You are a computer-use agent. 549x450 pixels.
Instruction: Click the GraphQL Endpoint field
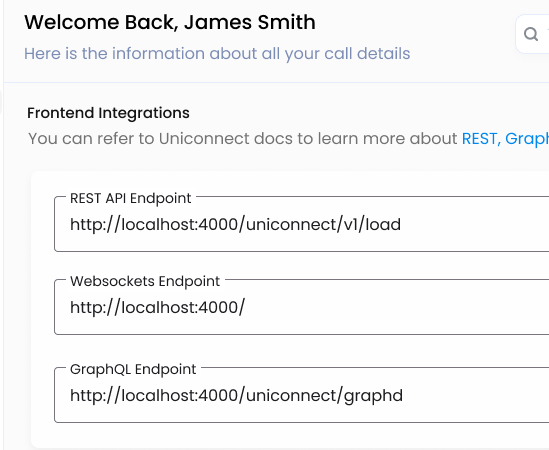click(302, 395)
